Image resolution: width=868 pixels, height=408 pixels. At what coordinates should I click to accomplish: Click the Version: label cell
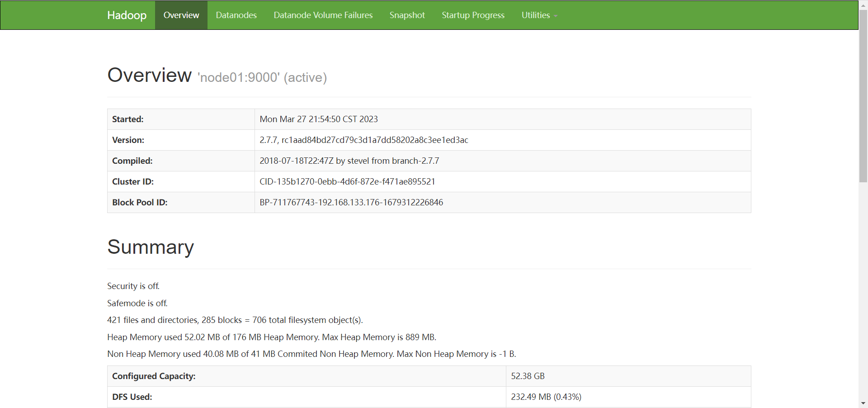181,140
